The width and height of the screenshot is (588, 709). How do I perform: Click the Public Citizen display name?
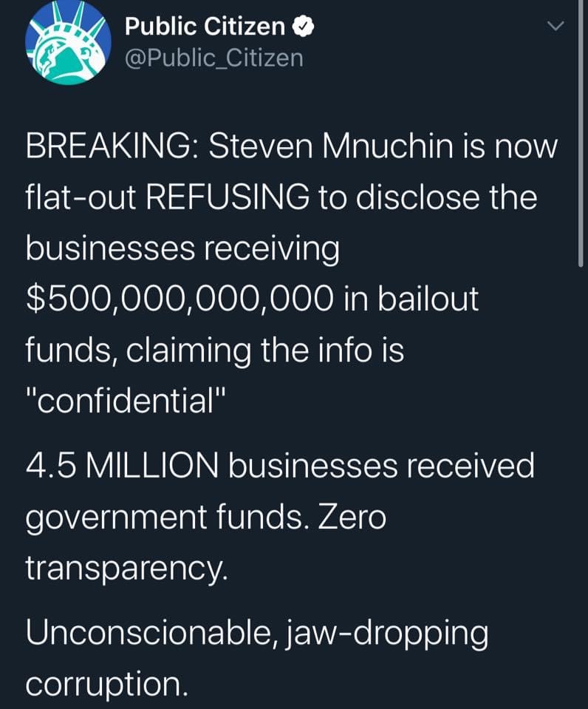205,27
